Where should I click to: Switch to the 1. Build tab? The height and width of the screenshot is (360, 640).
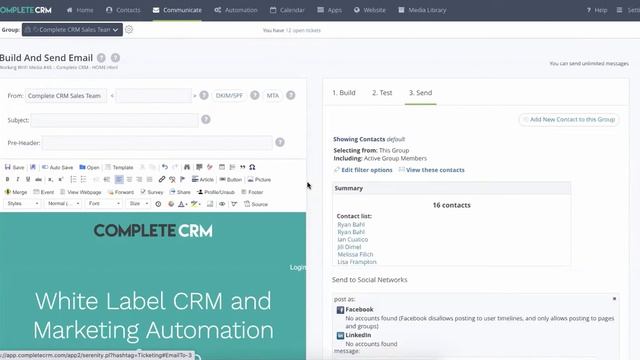point(344,93)
